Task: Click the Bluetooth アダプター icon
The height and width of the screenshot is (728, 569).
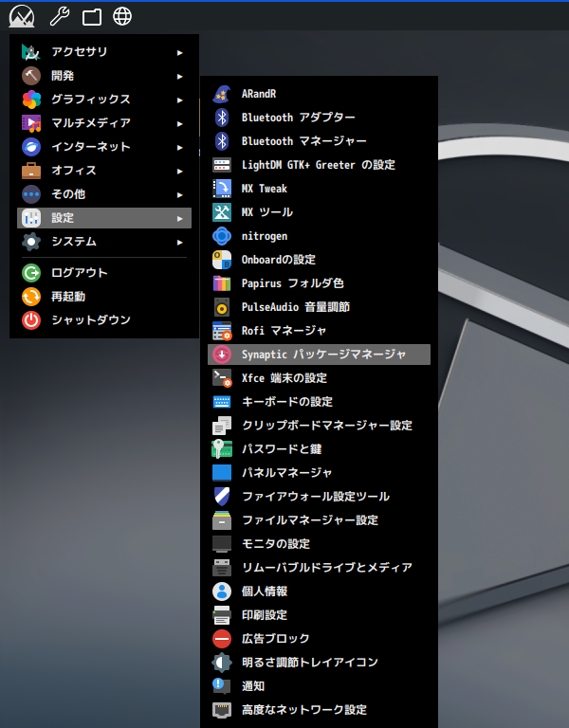Action: coord(222,118)
